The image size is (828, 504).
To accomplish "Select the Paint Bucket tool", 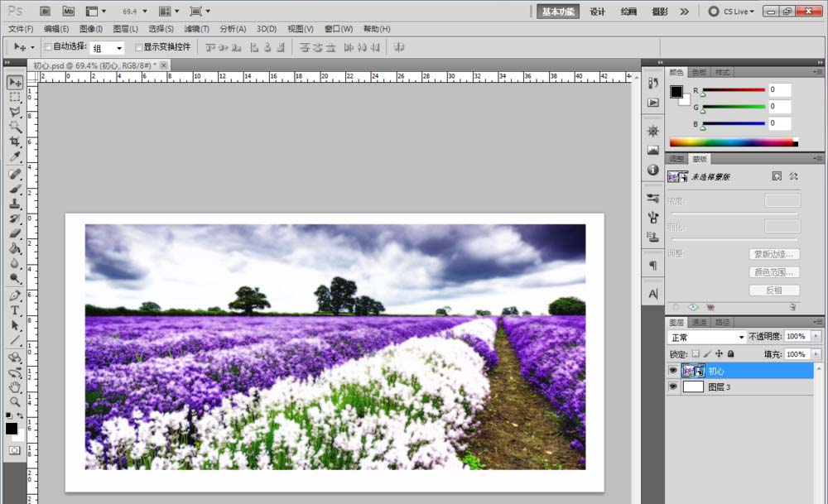I will pos(15,248).
